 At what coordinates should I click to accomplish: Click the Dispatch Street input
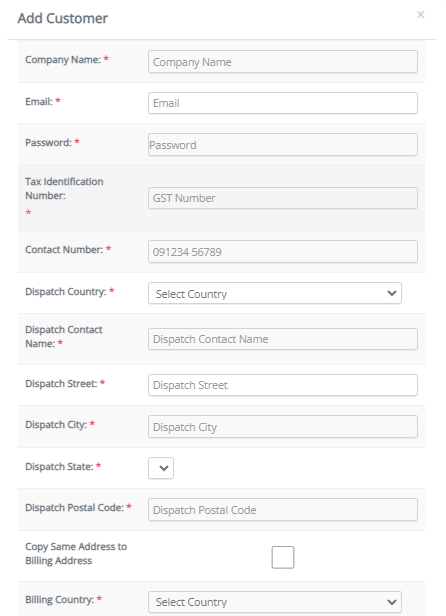point(283,385)
